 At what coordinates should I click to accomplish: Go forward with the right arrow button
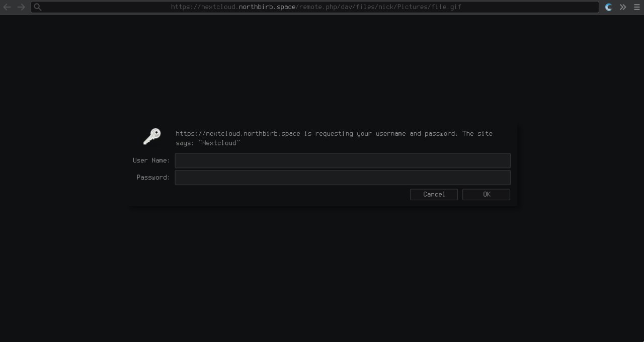tap(21, 7)
